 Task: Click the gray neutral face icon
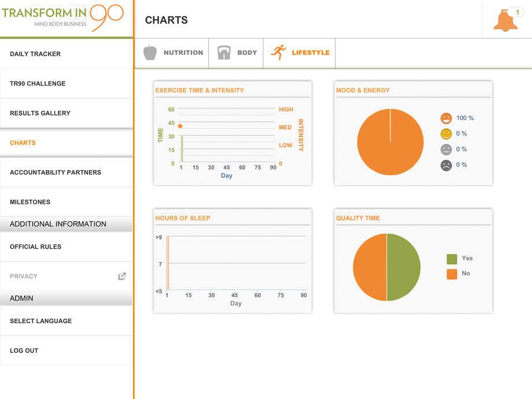[x=446, y=149]
